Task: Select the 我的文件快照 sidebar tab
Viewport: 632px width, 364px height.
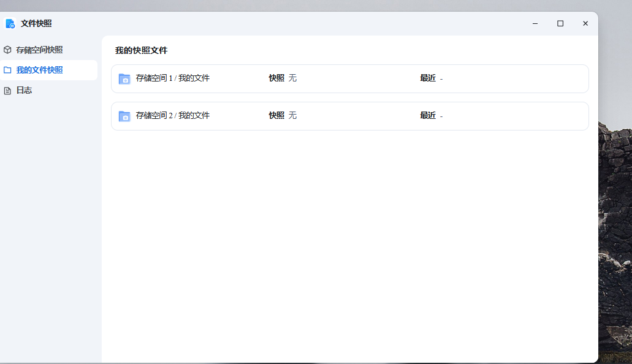Action: click(48, 70)
